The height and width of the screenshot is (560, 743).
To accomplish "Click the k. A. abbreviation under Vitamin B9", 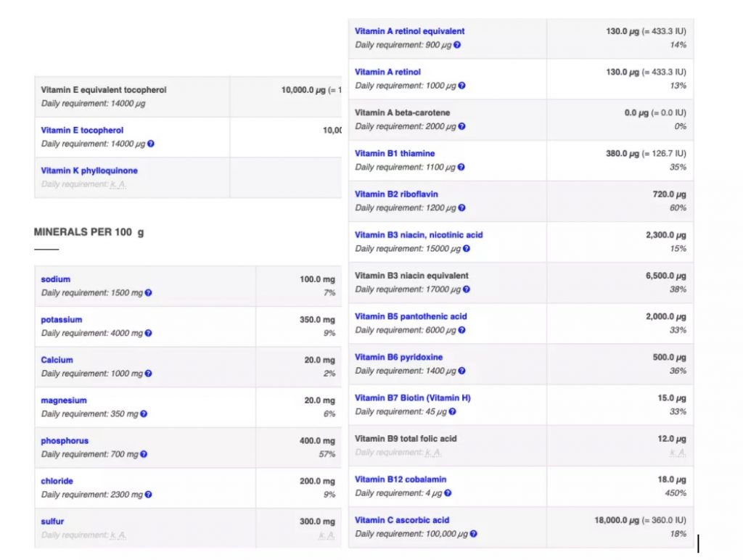I will tap(433, 453).
